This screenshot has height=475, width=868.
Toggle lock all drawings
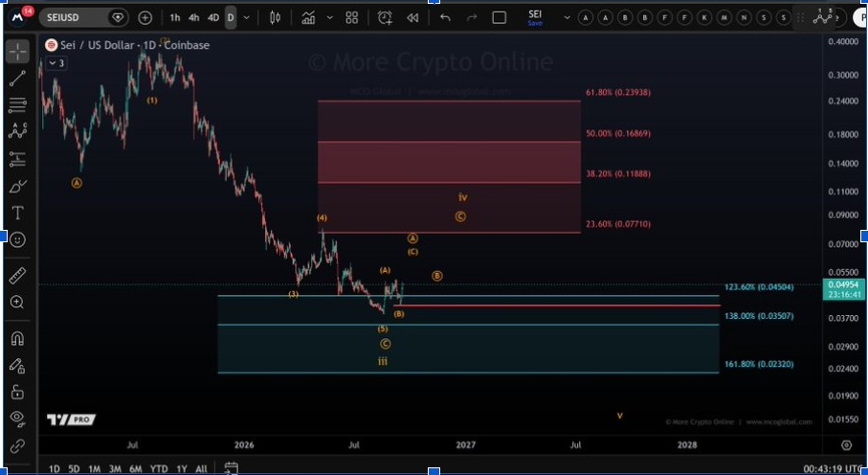17,392
